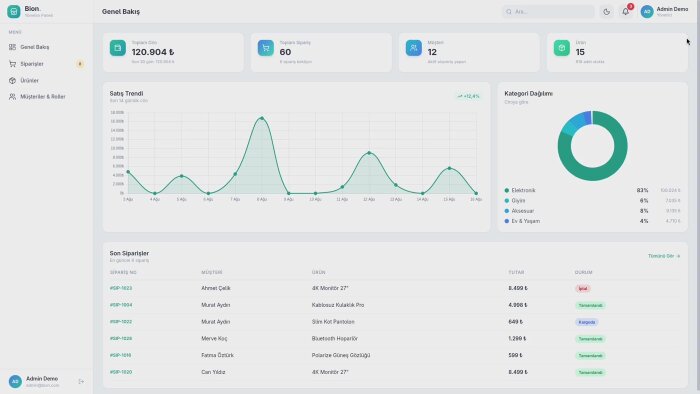Click the Aksesuar legend label
The image size is (700, 394).
coord(523,211)
